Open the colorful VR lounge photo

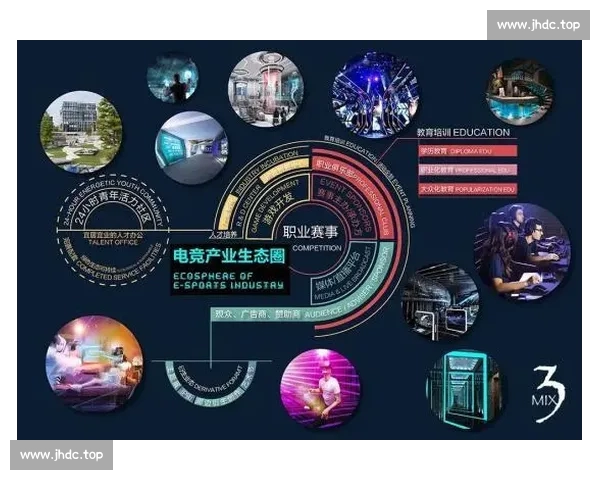pos(95,364)
